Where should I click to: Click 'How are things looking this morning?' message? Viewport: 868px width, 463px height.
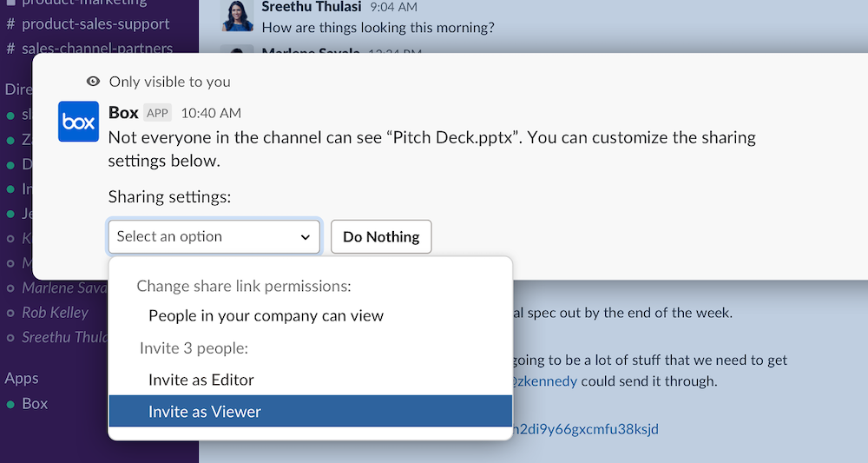click(x=378, y=27)
